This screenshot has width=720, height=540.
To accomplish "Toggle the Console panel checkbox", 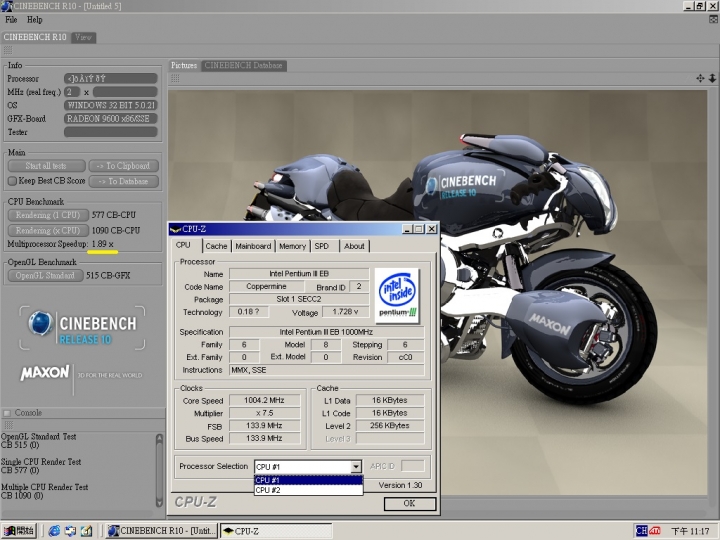I will (x=7, y=413).
